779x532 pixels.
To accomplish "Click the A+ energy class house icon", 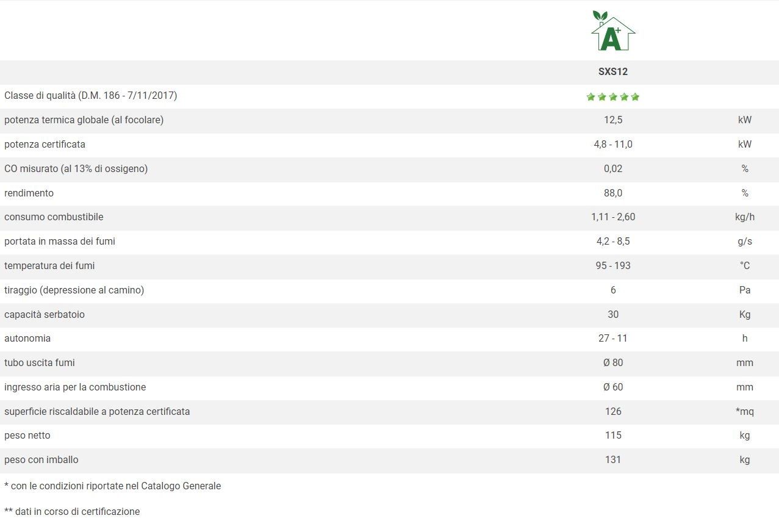I will 612,31.
